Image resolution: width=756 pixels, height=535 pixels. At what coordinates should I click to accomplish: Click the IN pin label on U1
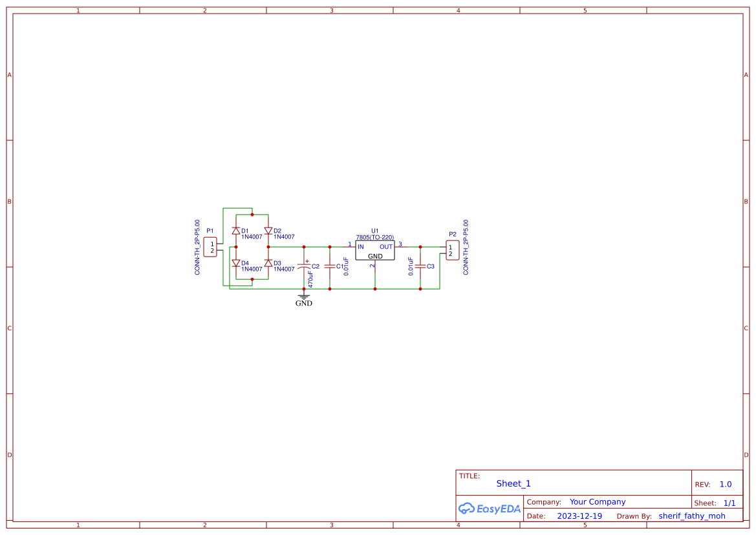coord(361,246)
